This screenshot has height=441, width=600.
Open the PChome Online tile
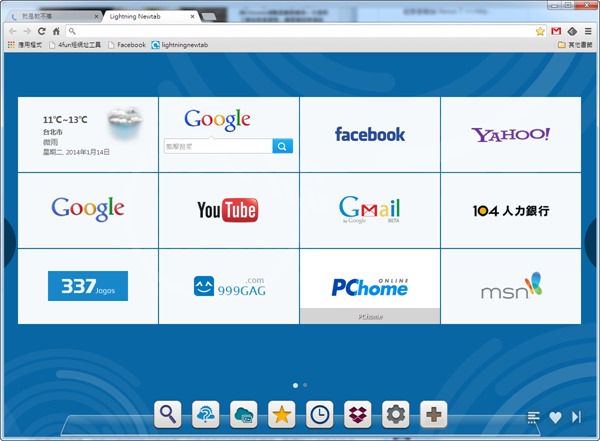370,286
